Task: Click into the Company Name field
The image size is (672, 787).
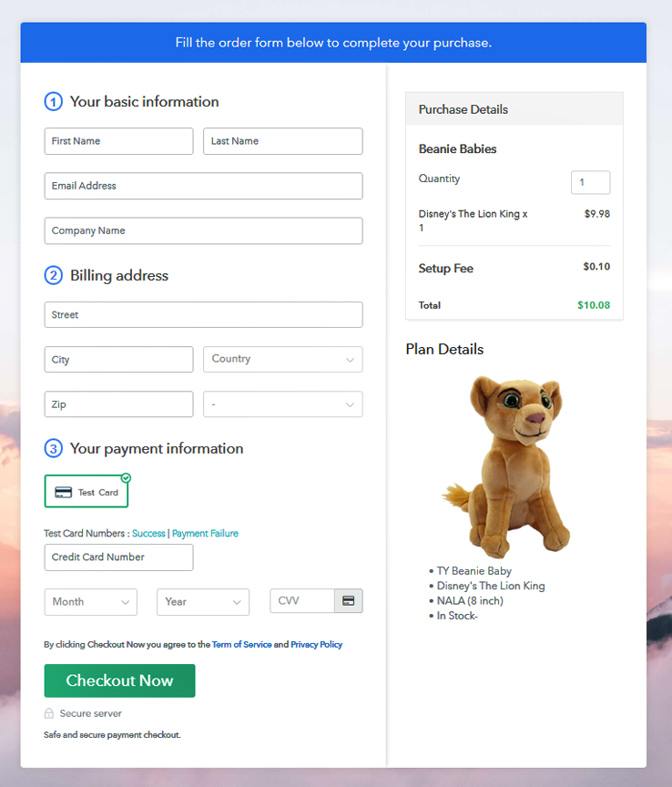Action: 203,230
